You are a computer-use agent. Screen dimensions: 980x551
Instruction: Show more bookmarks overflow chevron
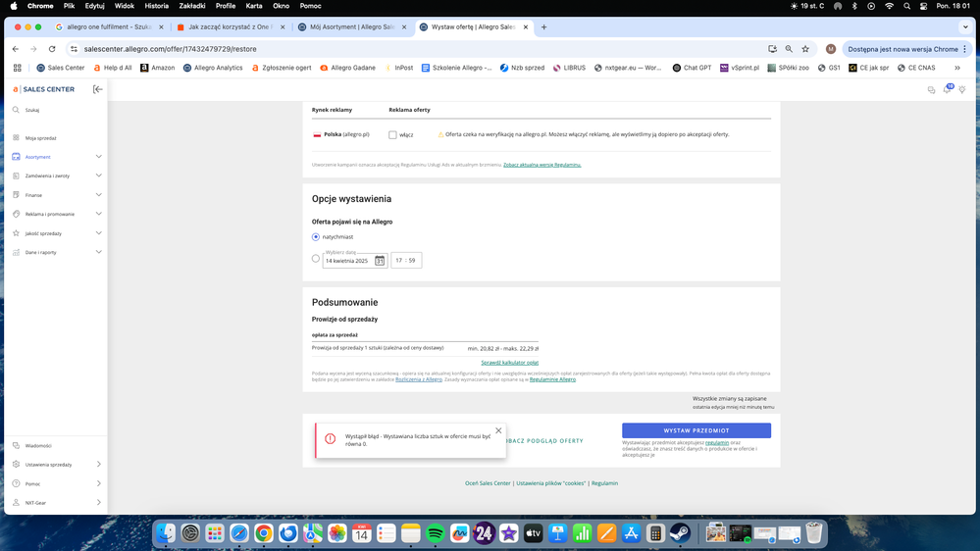pos(957,68)
